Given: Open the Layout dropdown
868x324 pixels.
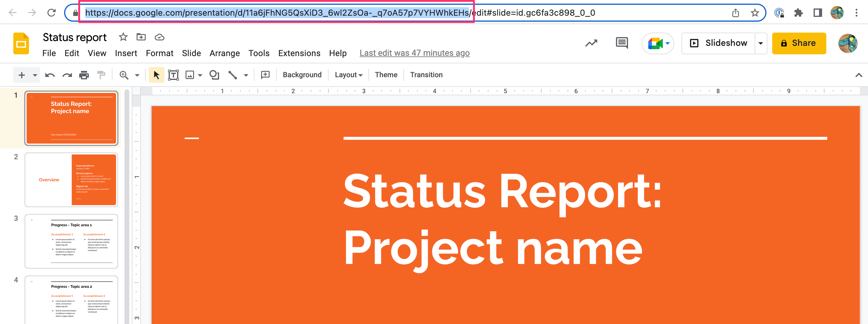Looking at the screenshot, I should [x=348, y=75].
